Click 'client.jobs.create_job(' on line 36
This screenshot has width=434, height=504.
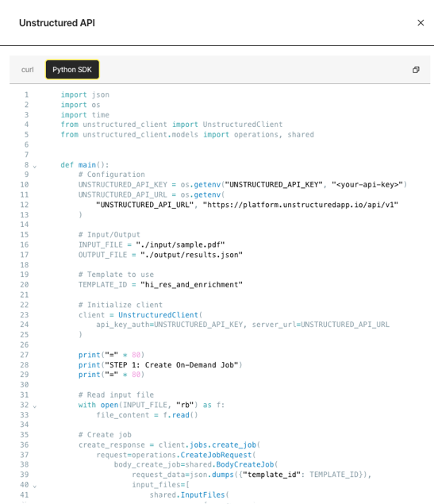coord(209,444)
